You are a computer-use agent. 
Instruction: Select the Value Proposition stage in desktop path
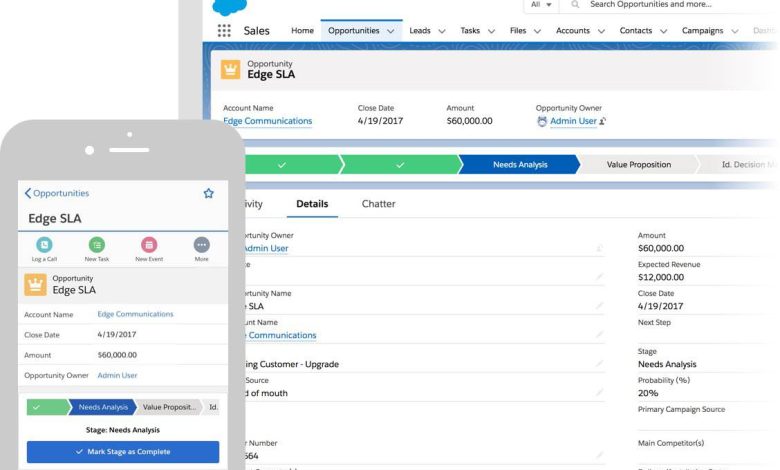coord(639,165)
